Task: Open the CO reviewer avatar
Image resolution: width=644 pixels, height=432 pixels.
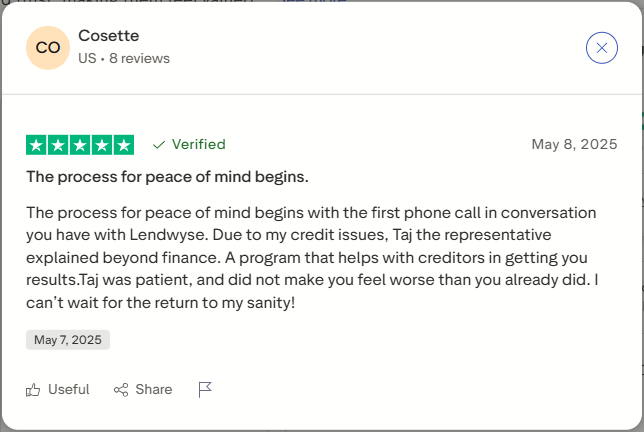Action: [x=48, y=47]
